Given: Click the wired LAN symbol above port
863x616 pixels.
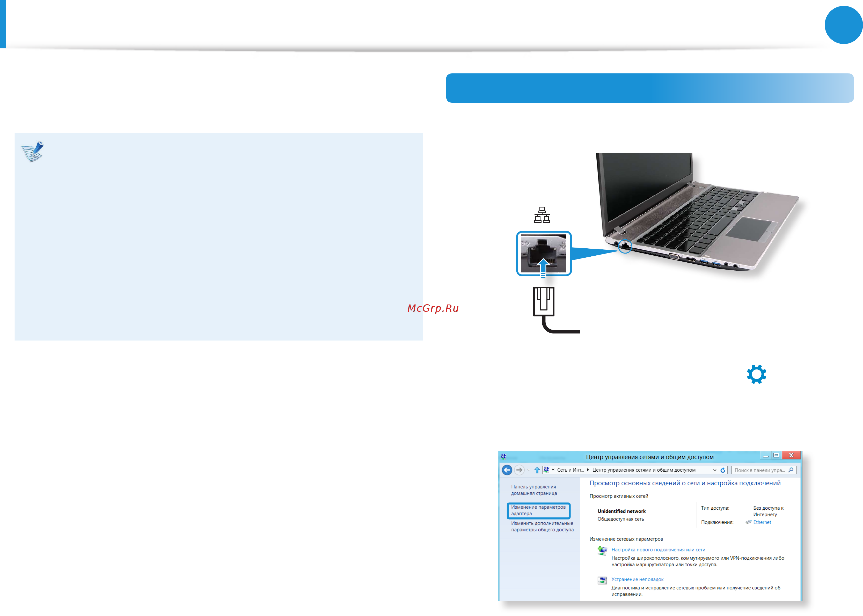Looking at the screenshot, I should pyautogui.click(x=542, y=215).
